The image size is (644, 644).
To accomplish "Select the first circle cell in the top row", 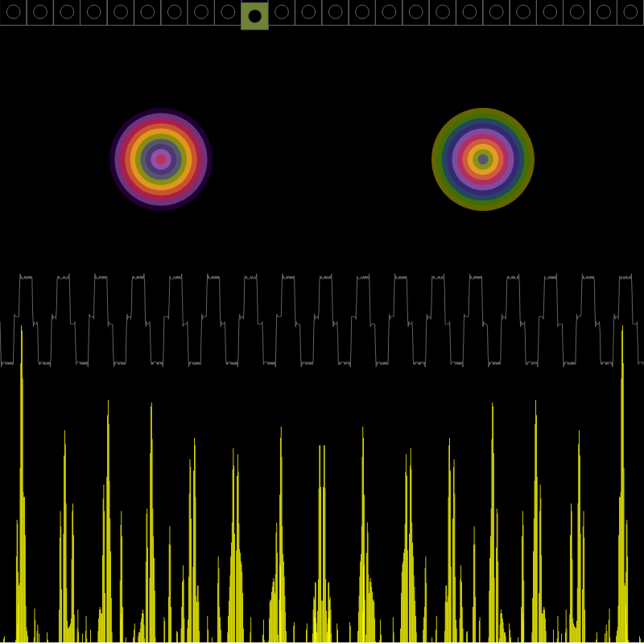I will [x=13, y=12].
